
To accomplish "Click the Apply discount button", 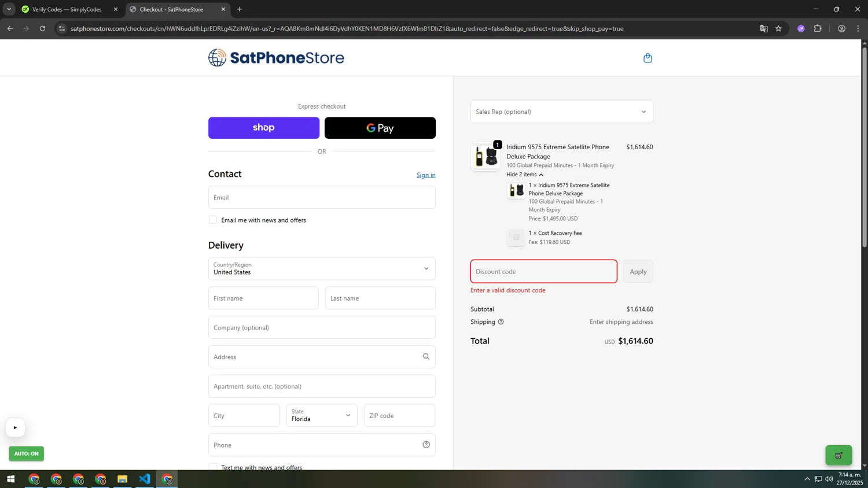I will coord(638,272).
